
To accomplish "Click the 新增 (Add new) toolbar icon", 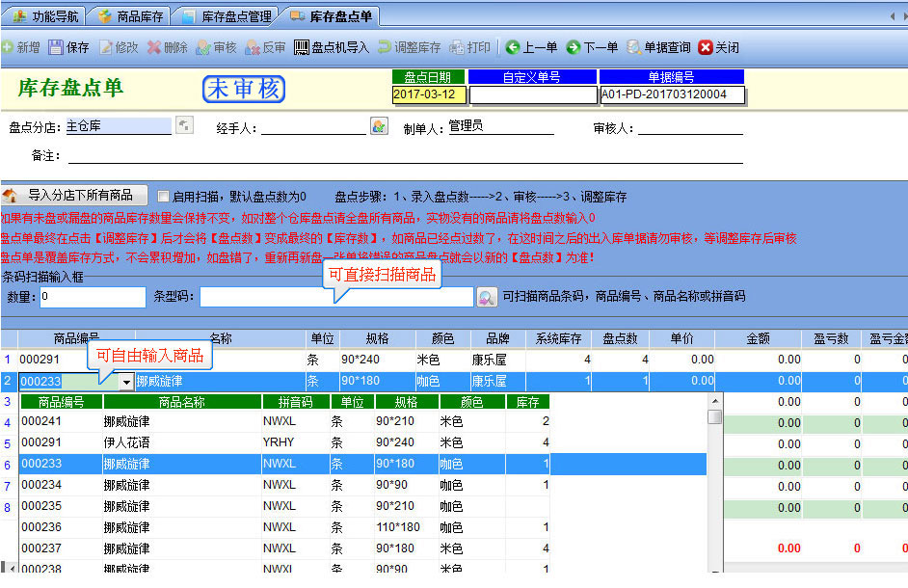I will point(8,47).
